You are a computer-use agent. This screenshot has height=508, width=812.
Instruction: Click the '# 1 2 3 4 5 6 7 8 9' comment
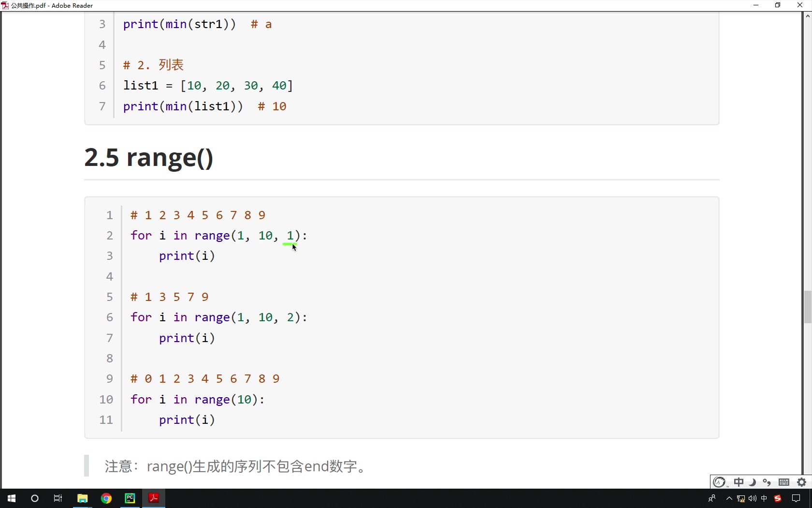[198, 215]
